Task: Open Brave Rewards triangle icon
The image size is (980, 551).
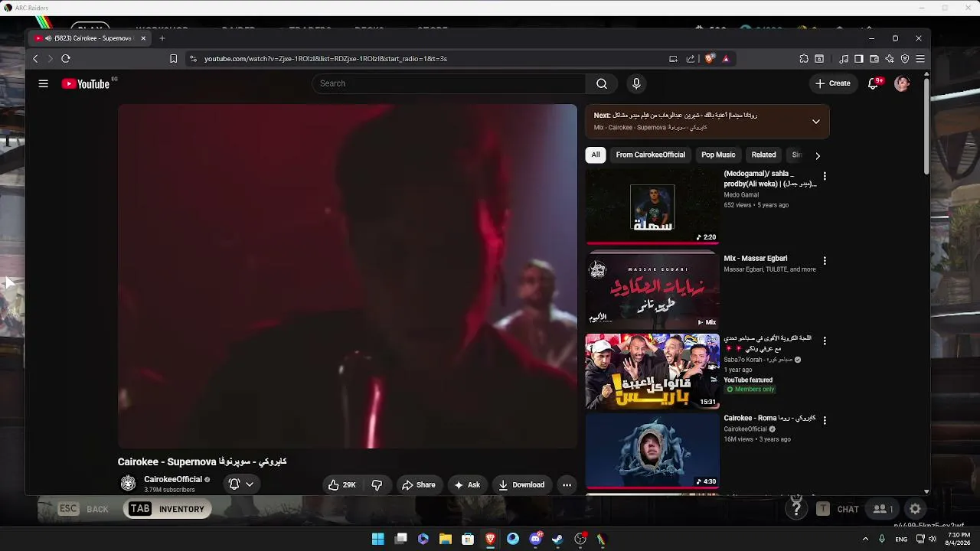Action: tap(726, 58)
